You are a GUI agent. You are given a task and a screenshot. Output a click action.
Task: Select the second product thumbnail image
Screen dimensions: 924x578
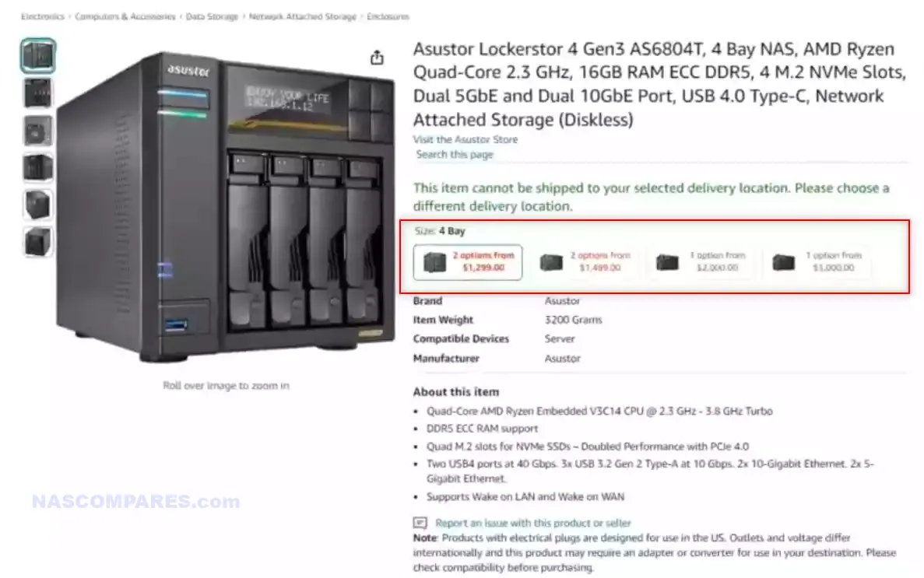38,93
